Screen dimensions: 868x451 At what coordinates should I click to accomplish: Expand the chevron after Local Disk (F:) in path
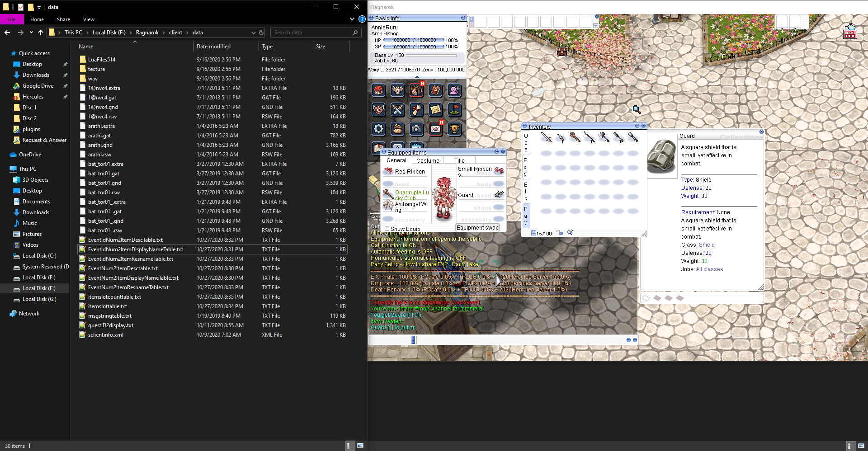pos(131,33)
